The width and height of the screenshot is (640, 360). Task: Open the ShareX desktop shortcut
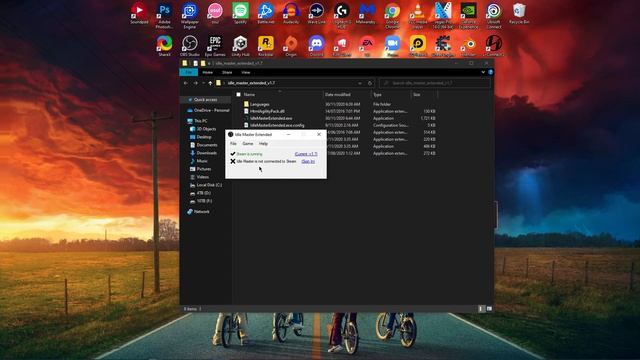(164, 45)
